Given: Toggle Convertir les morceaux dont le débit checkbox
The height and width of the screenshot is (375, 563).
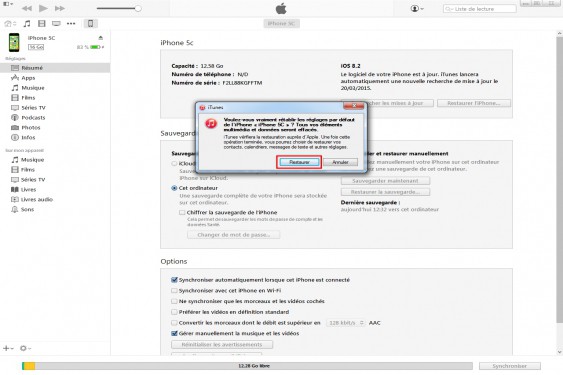Looking at the screenshot, I should coord(175,323).
